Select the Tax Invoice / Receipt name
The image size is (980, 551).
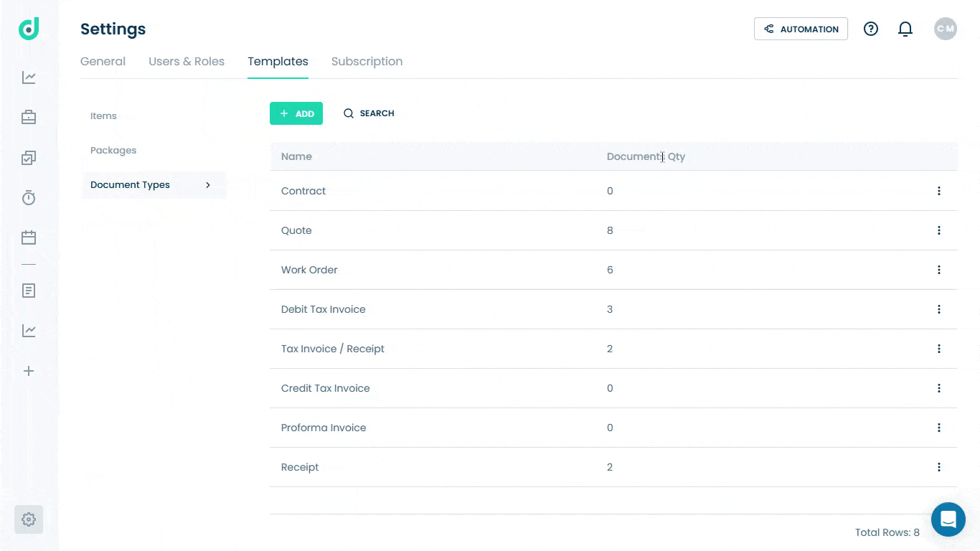tap(333, 349)
